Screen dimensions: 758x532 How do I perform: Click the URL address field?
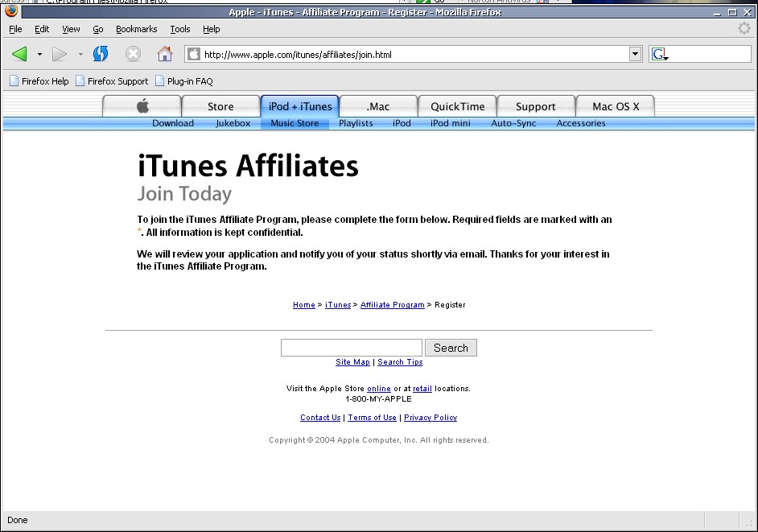(x=414, y=54)
